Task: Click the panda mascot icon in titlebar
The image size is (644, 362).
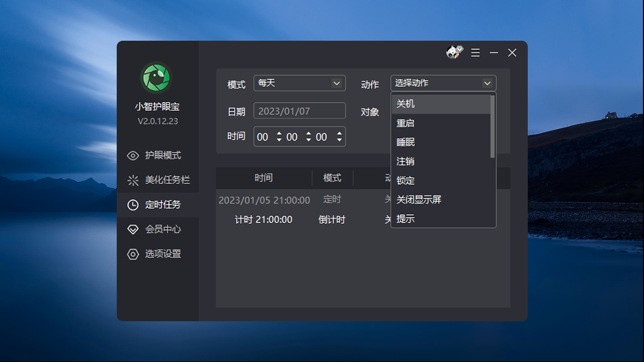Action: [453, 52]
